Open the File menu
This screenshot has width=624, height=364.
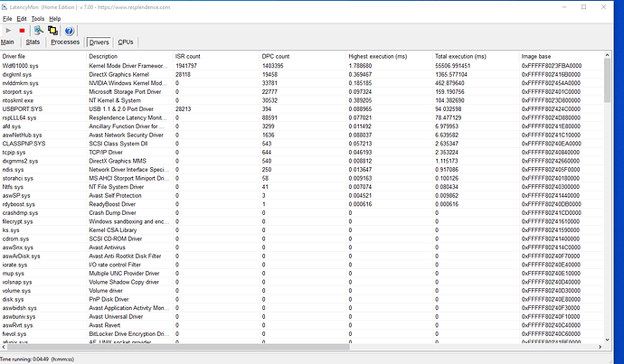[x=7, y=19]
